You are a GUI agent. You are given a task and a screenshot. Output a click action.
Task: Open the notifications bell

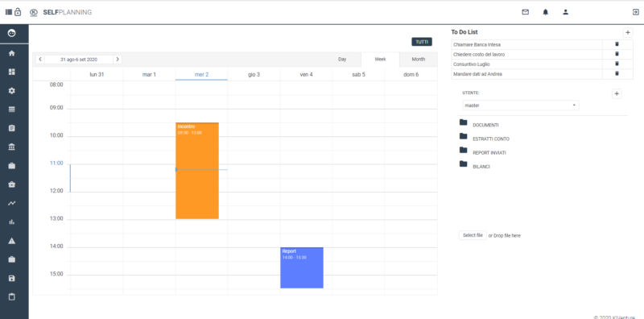click(x=546, y=12)
